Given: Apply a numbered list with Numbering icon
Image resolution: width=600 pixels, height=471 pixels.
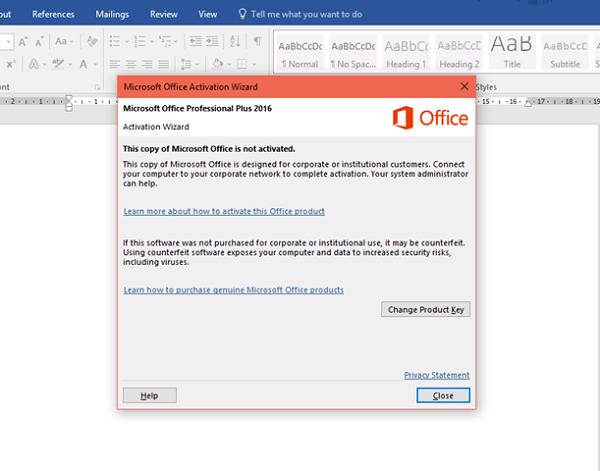Looking at the screenshot, I should 140,41.
